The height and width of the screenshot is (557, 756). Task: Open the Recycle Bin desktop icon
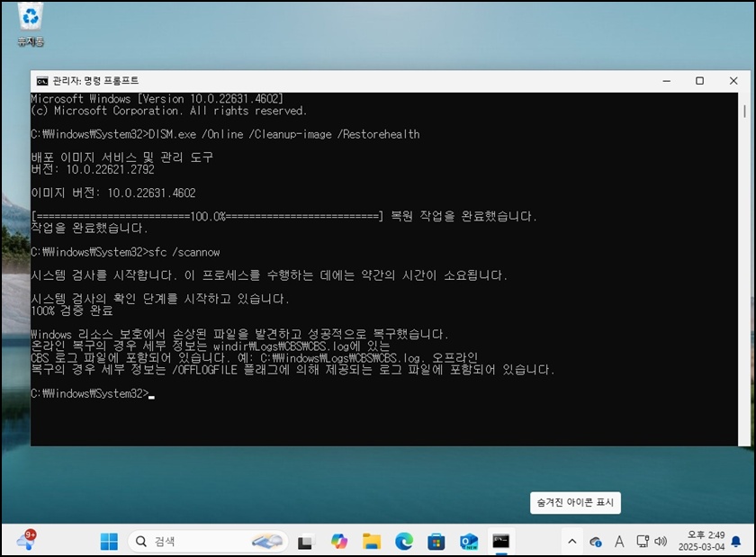point(31,24)
